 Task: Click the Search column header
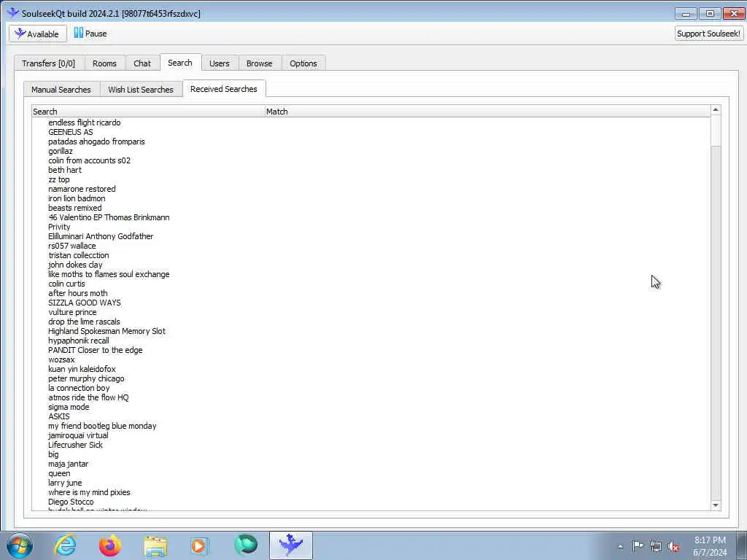click(148, 112)
